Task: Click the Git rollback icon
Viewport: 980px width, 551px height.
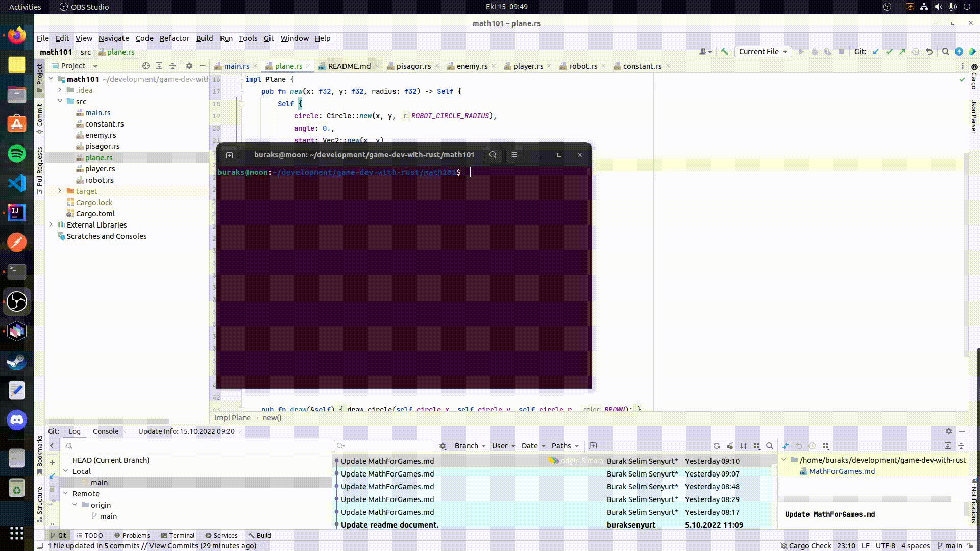Action: [929, 52]
